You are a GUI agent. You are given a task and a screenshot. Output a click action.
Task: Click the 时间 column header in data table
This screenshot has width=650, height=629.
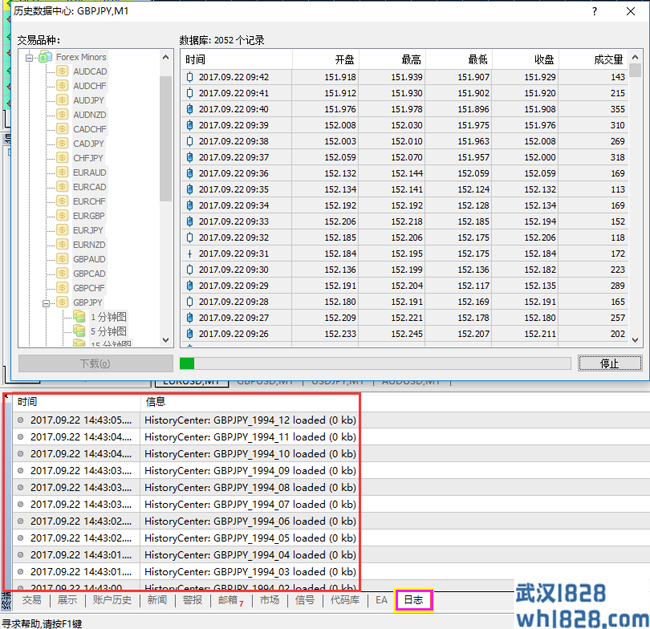(x=237, y=60)
